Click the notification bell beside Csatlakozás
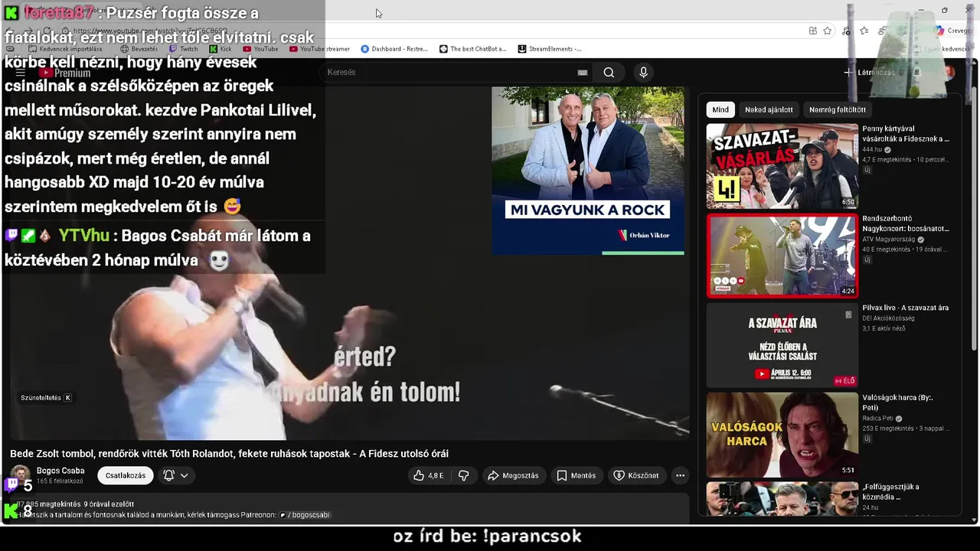This screenshot has width=980, height=551. click(x=169, y=475)
